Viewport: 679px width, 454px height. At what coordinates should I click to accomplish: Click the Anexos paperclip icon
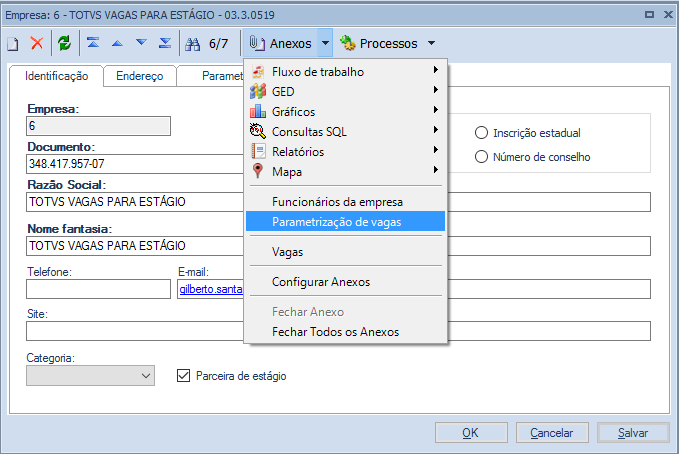[257, 43]
